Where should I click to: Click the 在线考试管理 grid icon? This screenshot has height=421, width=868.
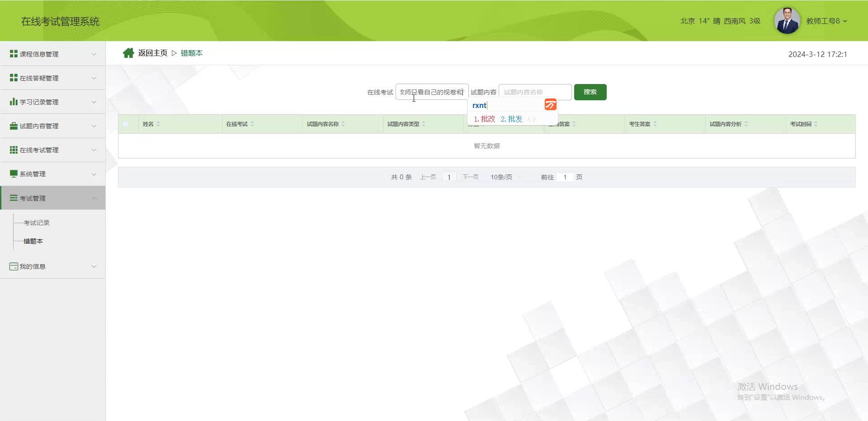pyautogui.click(x=14, y=150)
